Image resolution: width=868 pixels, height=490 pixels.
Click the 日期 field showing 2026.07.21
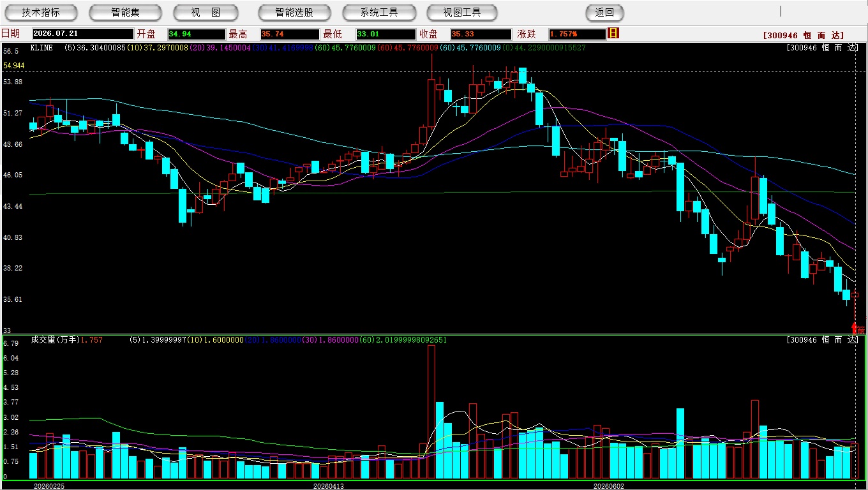point(83,34)
